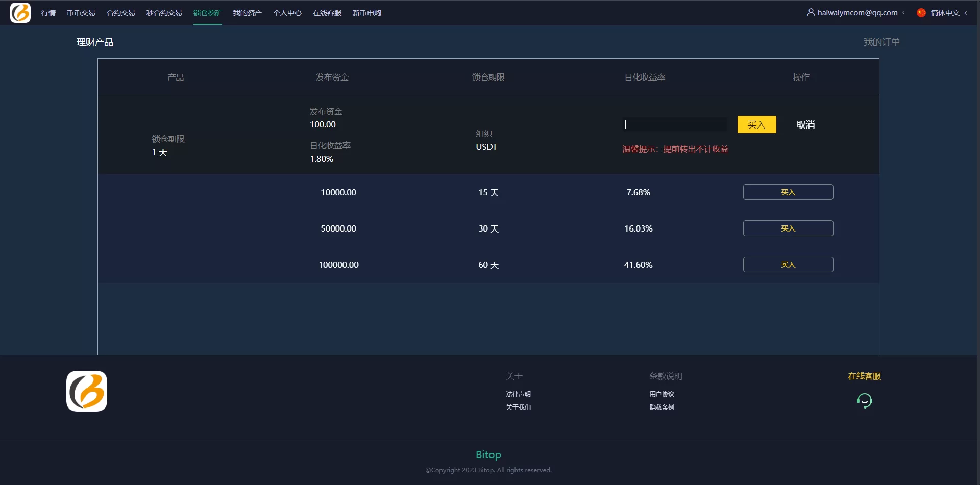This screenshot has width=980, height=485.
Task: Click the headset customer service icon in footer
Action: 864,401
